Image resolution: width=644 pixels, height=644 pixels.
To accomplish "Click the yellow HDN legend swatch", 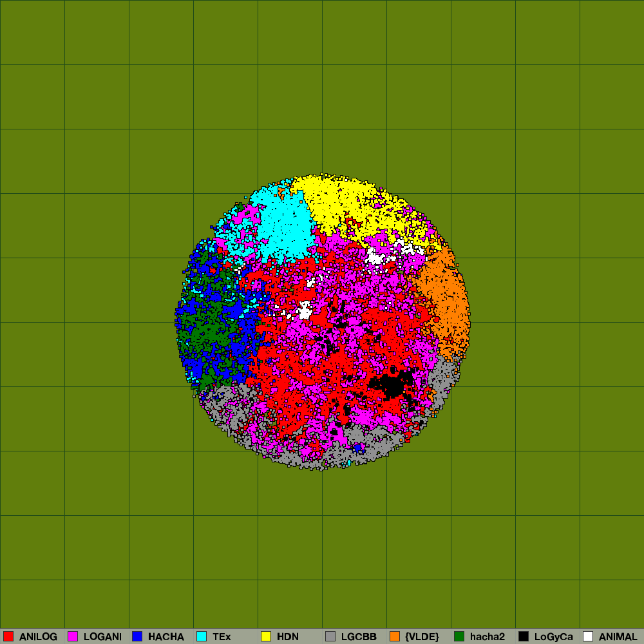I will click(x=266, y=636).
